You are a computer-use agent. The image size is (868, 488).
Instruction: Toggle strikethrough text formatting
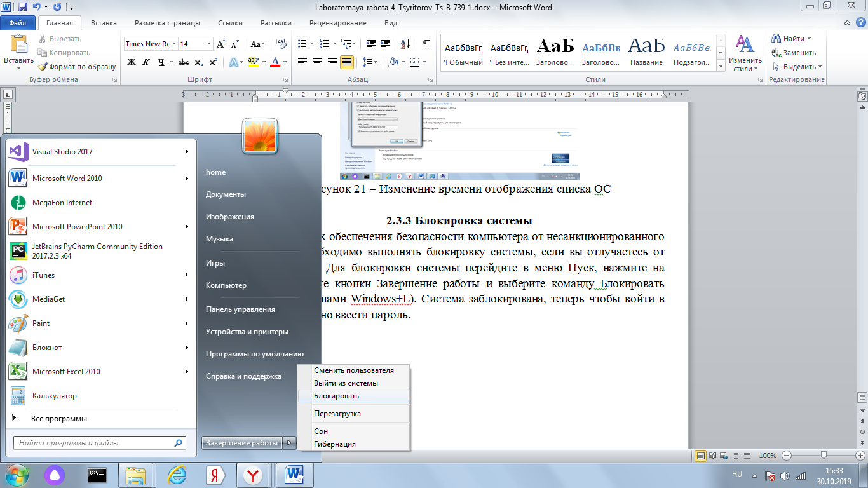click(x=184, y=62)
